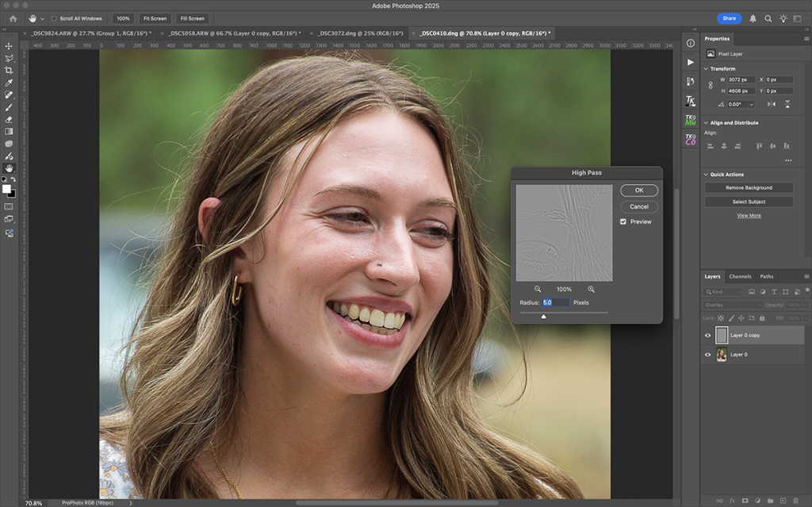
Task: Select the Move tool
Action: [x=10, y=47]
